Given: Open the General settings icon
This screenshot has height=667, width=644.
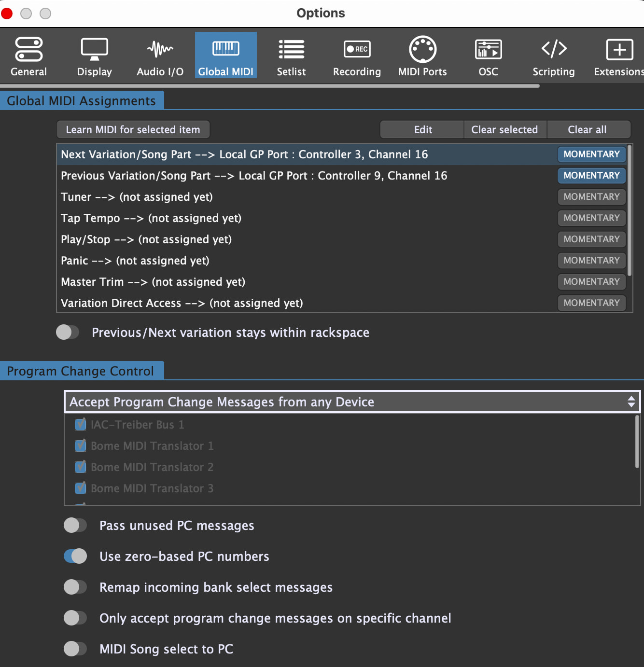Looking at the screenshot, I should [x=29, y=50].
